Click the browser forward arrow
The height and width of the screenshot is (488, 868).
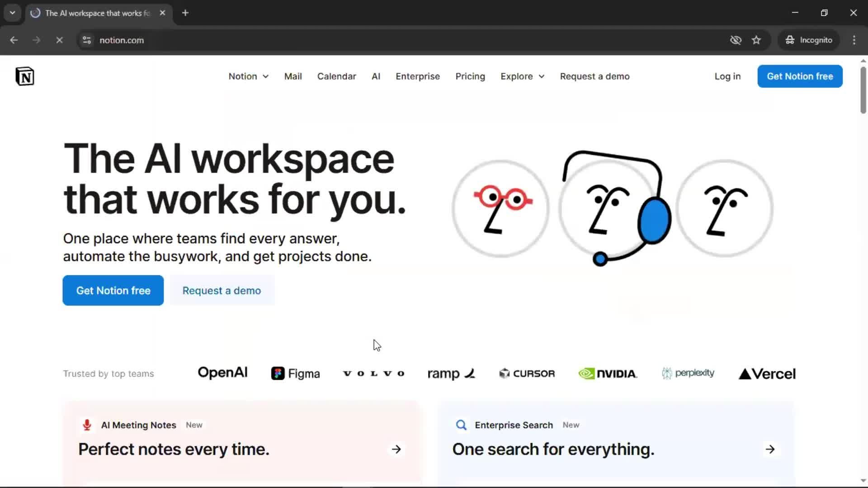point(36,40)
